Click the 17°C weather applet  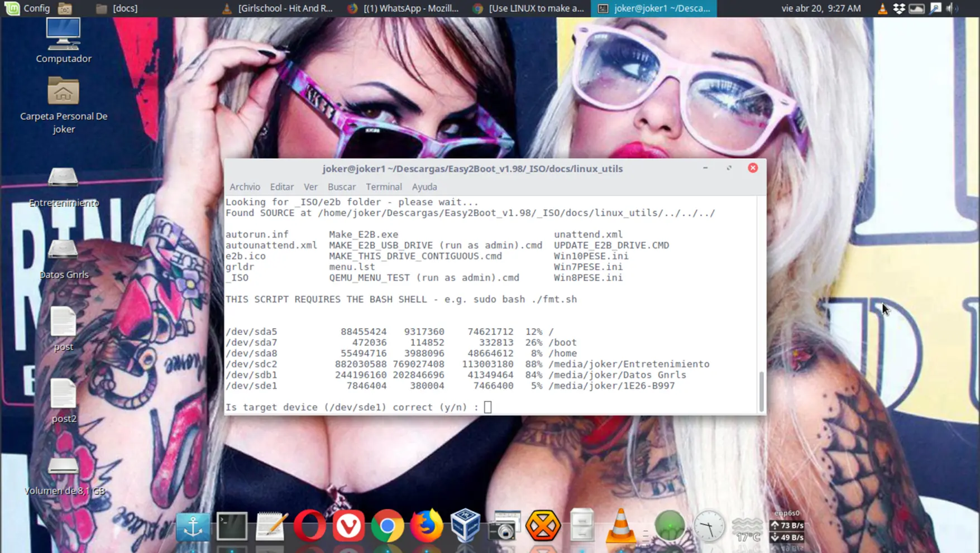point(747,529)
